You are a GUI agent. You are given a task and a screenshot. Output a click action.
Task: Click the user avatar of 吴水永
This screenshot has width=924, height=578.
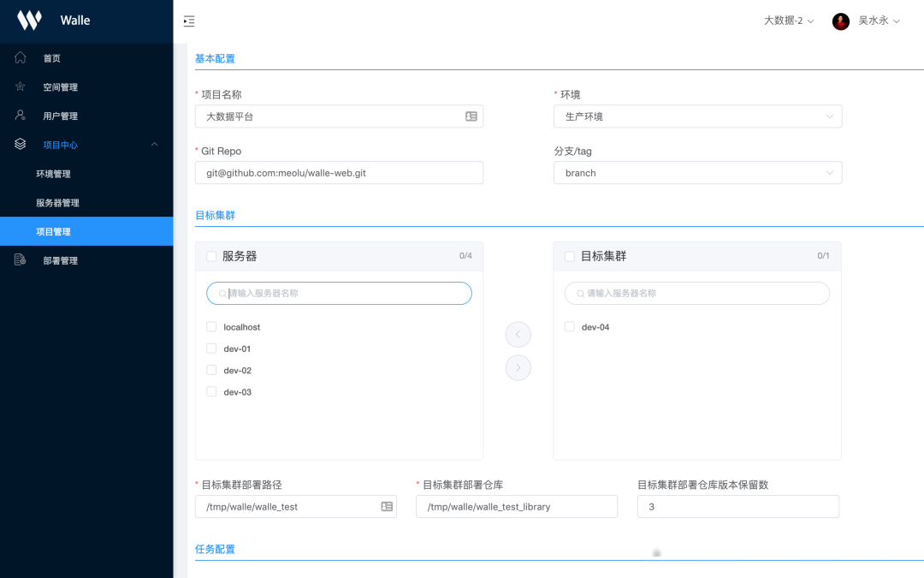[x=840, y=21]
